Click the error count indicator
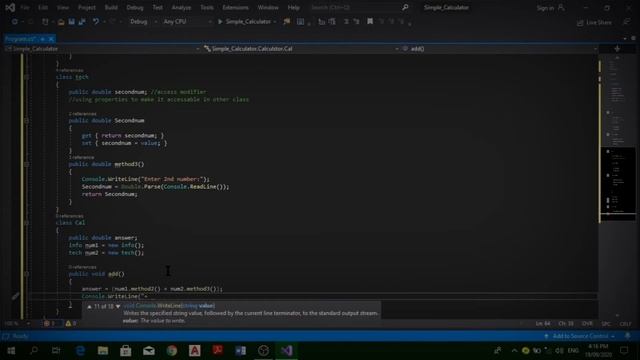Viewport: 640px width, 360px height. [50, 324]
